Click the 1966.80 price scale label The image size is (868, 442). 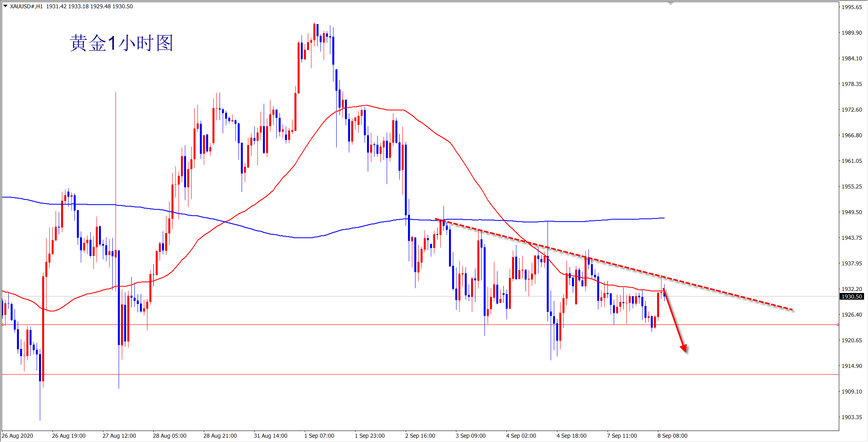(x=851, y=135)
